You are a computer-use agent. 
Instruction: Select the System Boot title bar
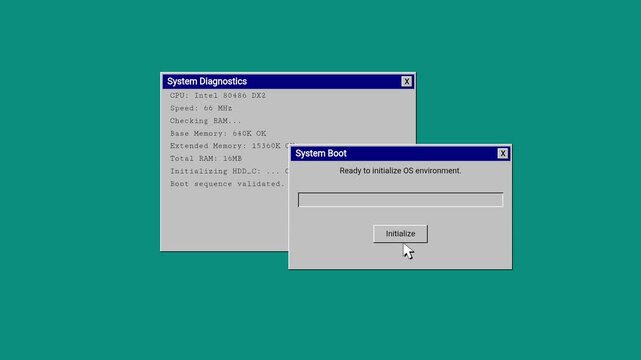[400, 153]
